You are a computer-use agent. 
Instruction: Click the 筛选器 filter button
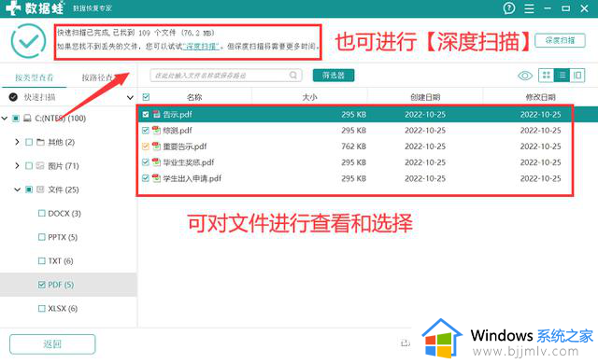[x=334, y=75]
